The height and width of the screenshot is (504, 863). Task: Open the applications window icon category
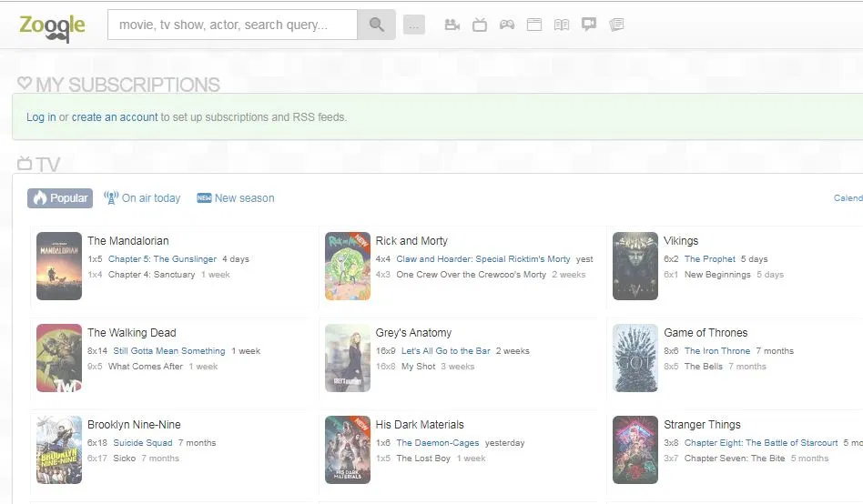coord(533,25)
